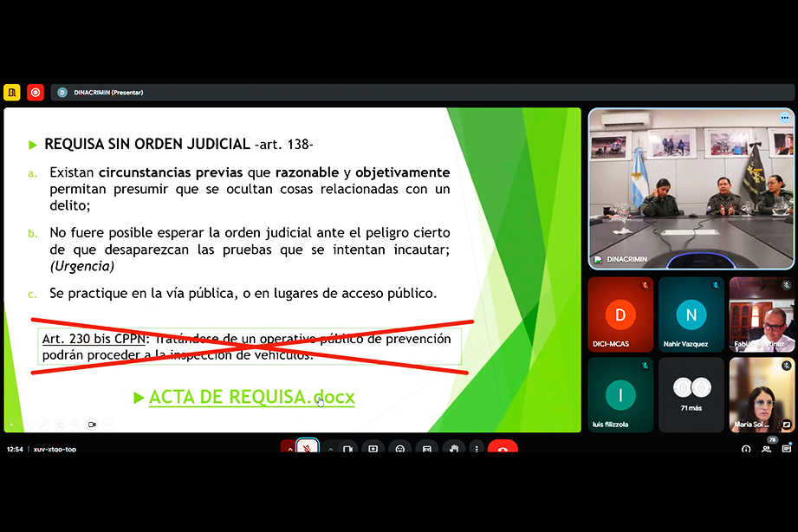
Task: Expand audio settings arrow beside microphone
Action: (289, 448)
